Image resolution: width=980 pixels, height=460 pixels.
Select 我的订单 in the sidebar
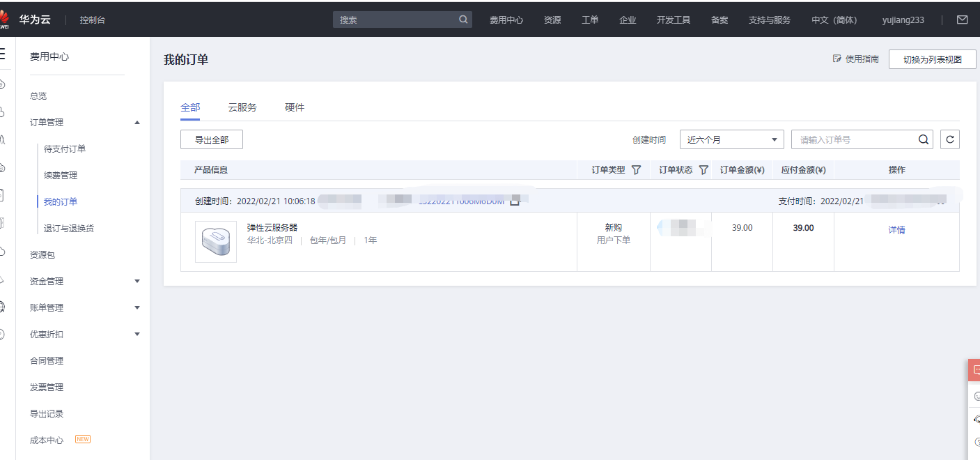click(61, 202)
